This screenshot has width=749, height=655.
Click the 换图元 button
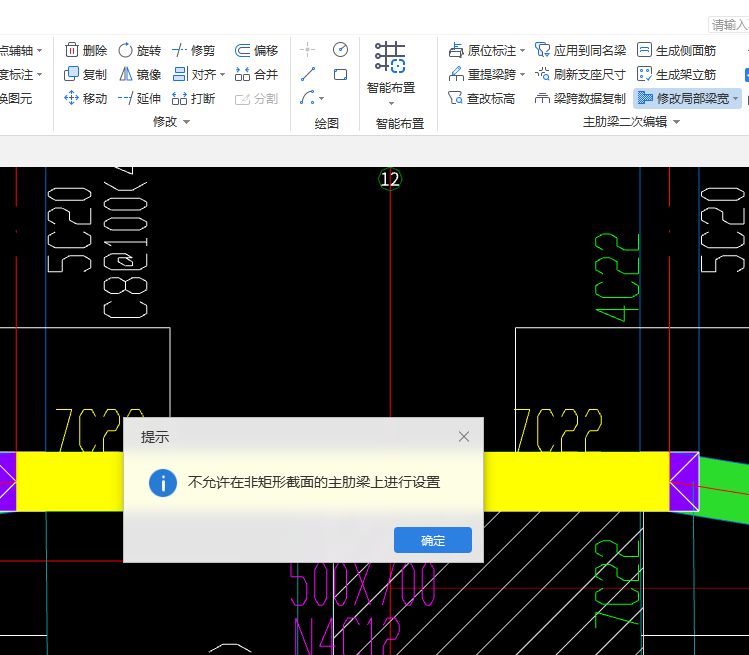point(16,98)
